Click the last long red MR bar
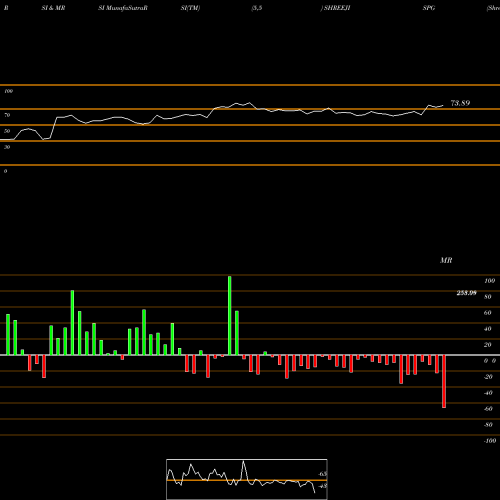Screen dimensions: 500x500 [x=444, y=381]
